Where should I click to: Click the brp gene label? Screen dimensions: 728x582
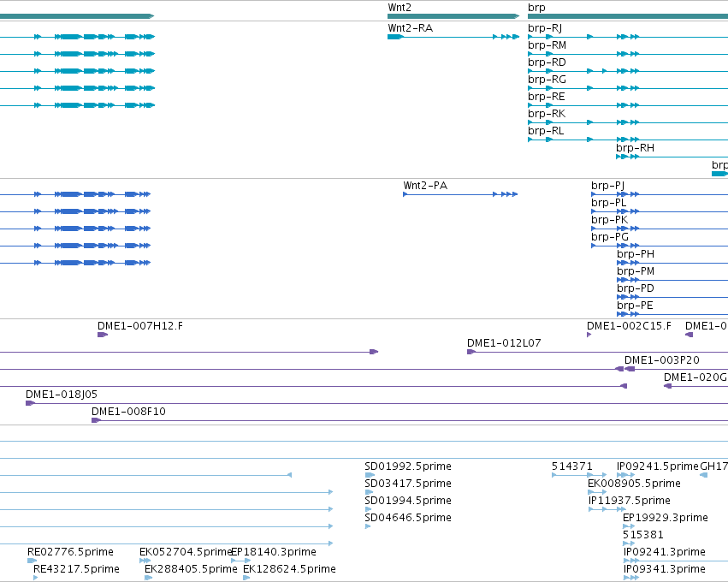[536, 8]
